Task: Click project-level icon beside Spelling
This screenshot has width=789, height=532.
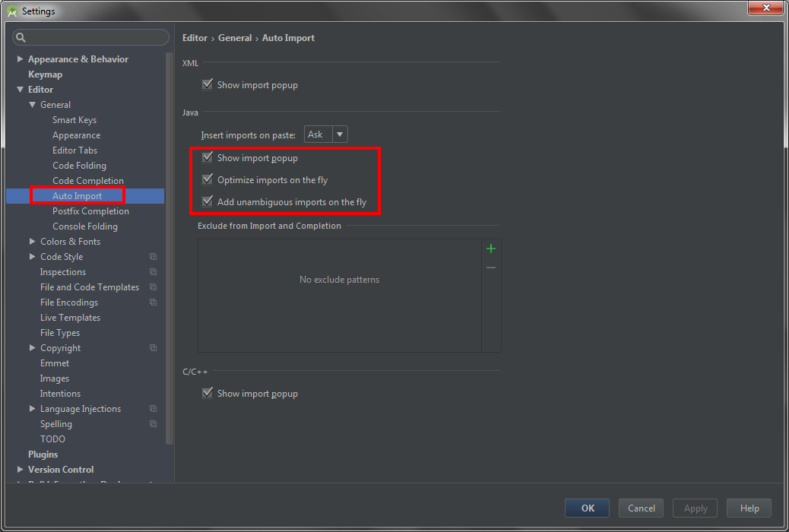Action: coord(153,424)
